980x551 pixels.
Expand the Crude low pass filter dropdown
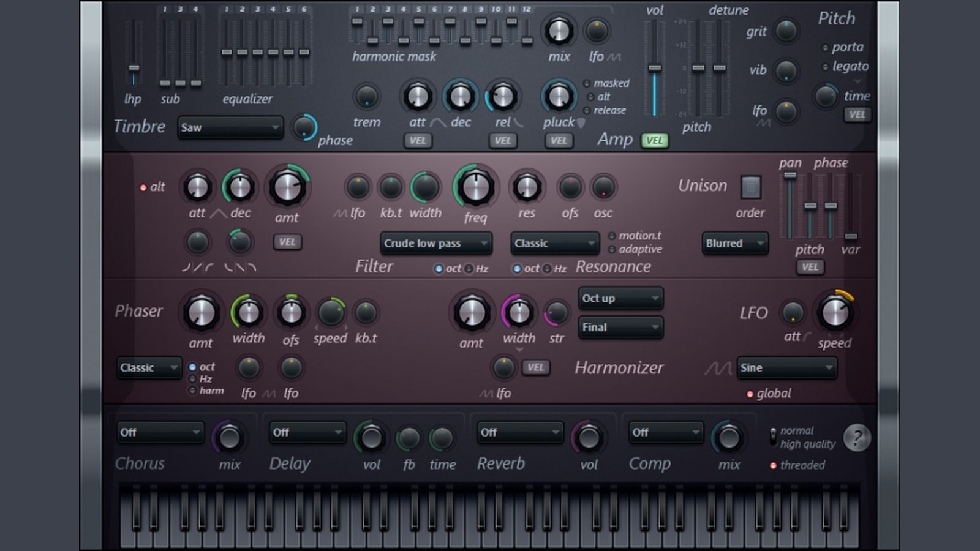[435, 244]
